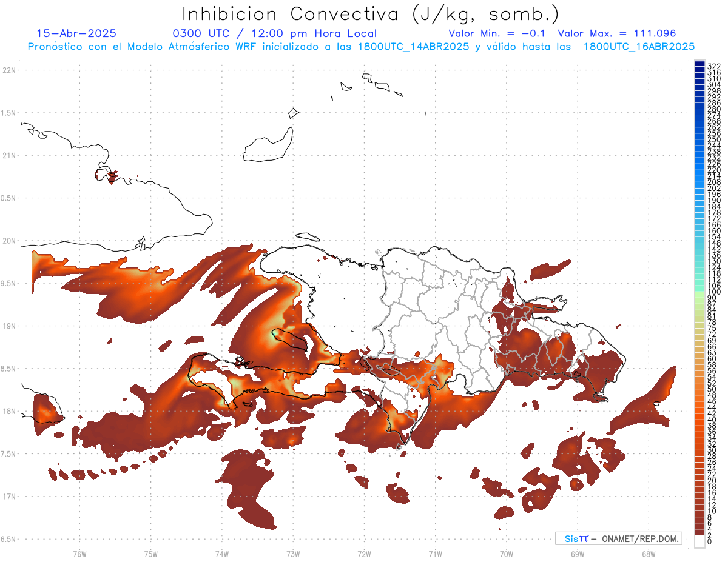Click the 21N latitude label
The width and height of the screenshot is (728, 562).
pos(9,155)
